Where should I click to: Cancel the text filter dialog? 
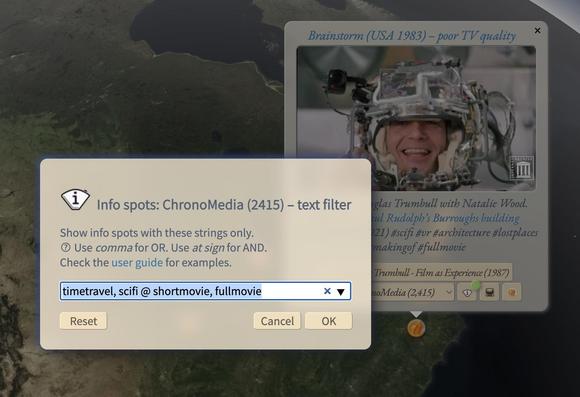point(277,321)
